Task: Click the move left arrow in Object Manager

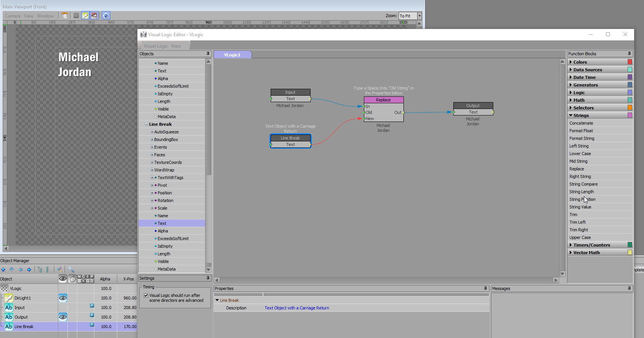Action: pyautogui.click(x=21, y=269)
